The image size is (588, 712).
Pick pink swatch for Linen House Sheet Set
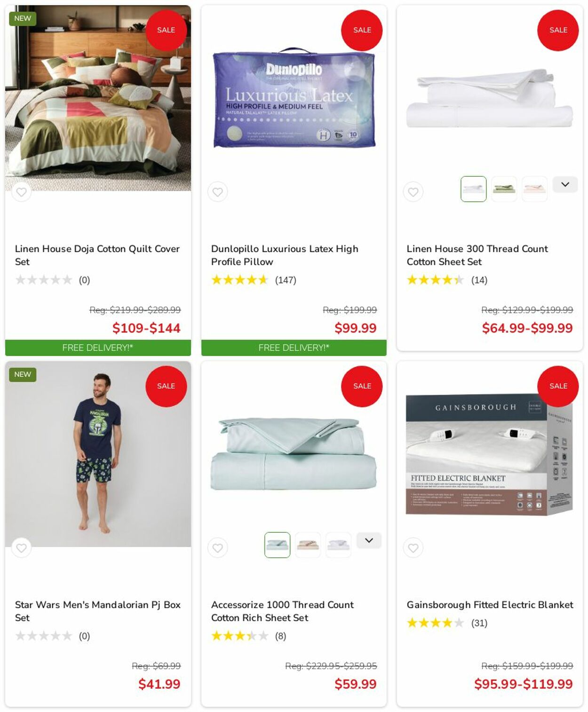[x=534, y=189]
